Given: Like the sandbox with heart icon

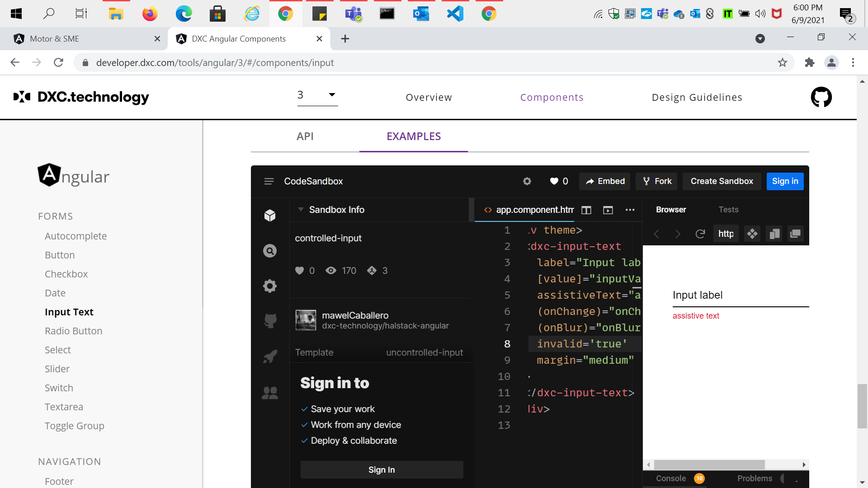Looking at the screenshot, I should pos(554,181).
